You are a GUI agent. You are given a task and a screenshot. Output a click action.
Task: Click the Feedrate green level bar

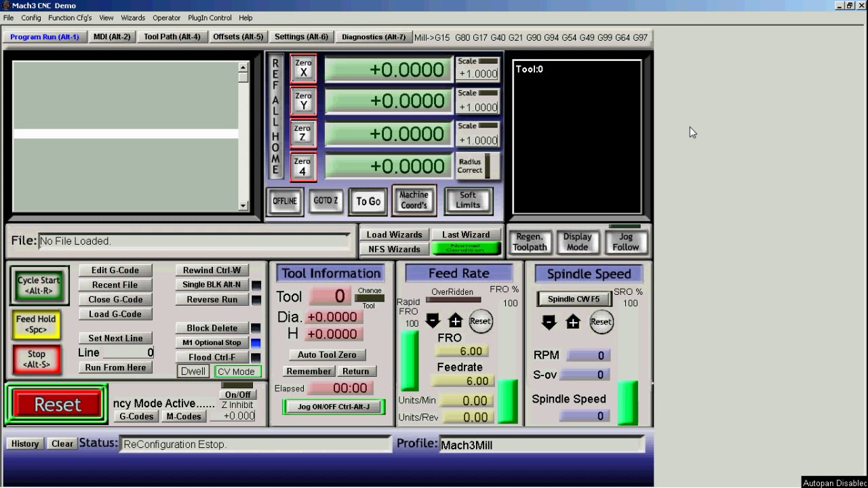507,401
